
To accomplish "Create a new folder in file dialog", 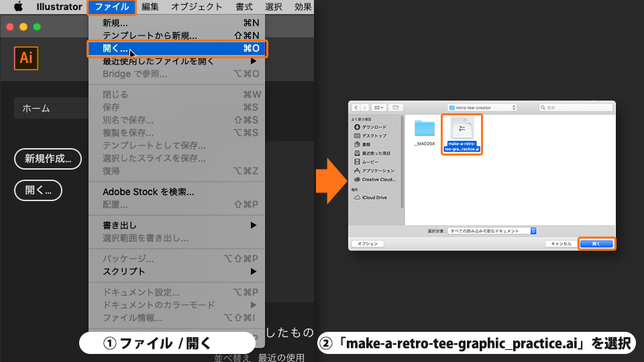I will (396, 107).
